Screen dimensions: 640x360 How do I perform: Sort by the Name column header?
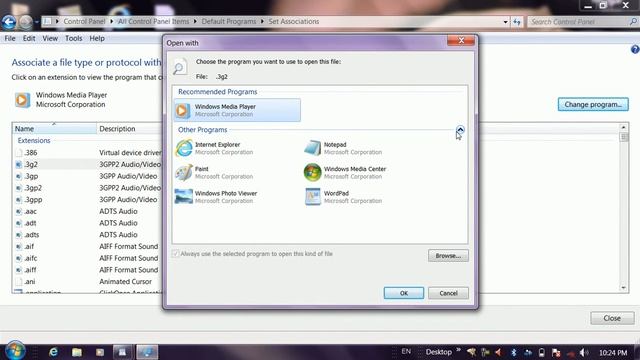click(54, 129)
